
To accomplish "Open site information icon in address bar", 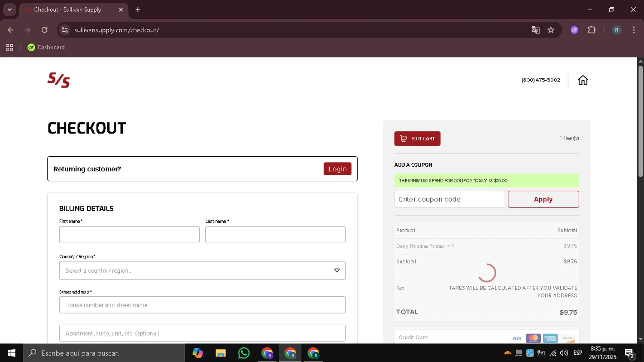I will point(65,30).
